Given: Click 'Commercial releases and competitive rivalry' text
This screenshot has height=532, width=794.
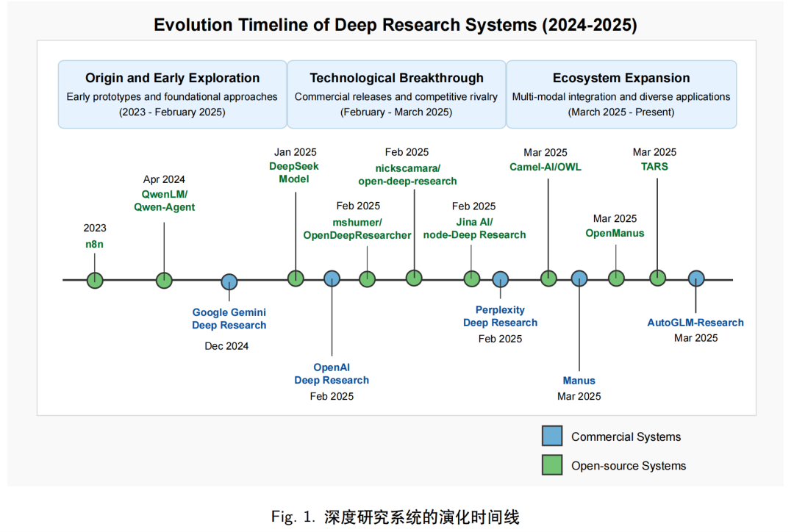Looking at the screenshot, I should (396, 97).
